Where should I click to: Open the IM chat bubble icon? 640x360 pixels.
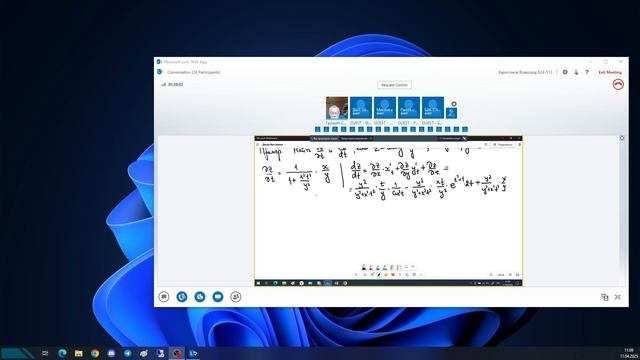coord(164,297)
